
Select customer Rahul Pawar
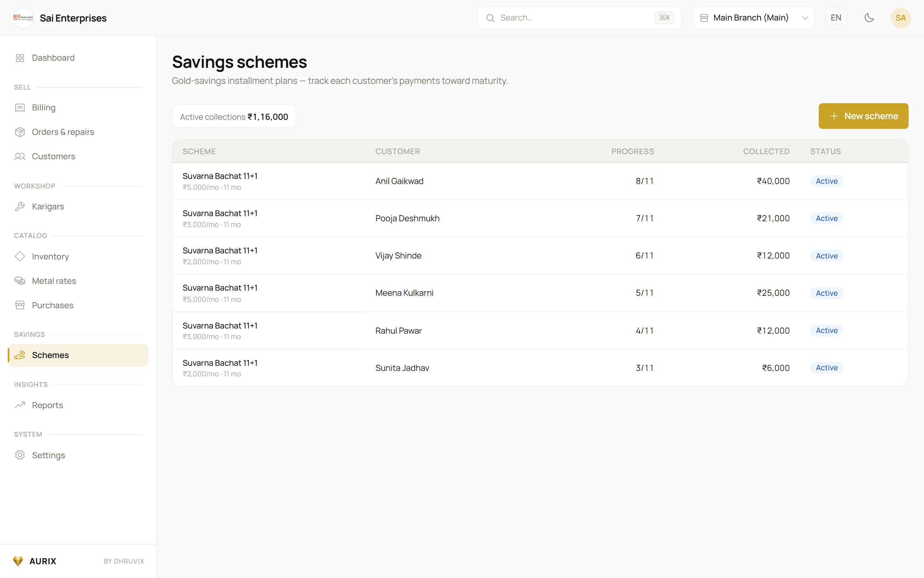pyautogui.click(x=398, y=330)
